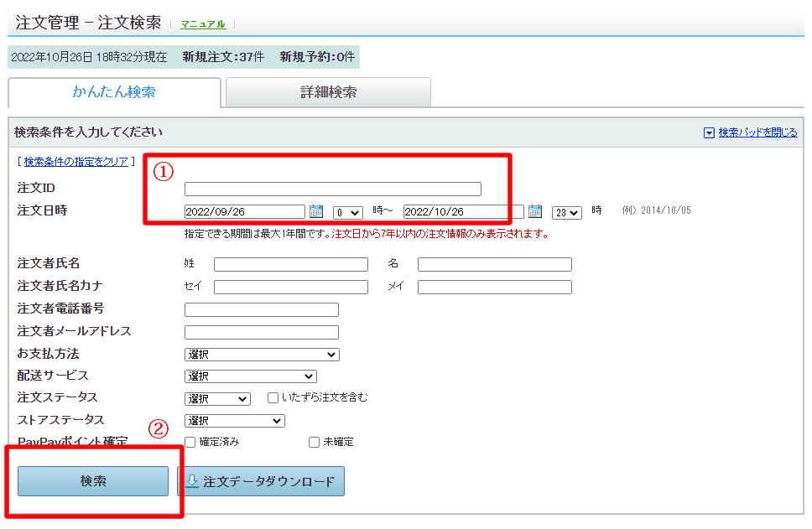
Task: Open the start date calendar picker icon
Action: click(316, 211)
